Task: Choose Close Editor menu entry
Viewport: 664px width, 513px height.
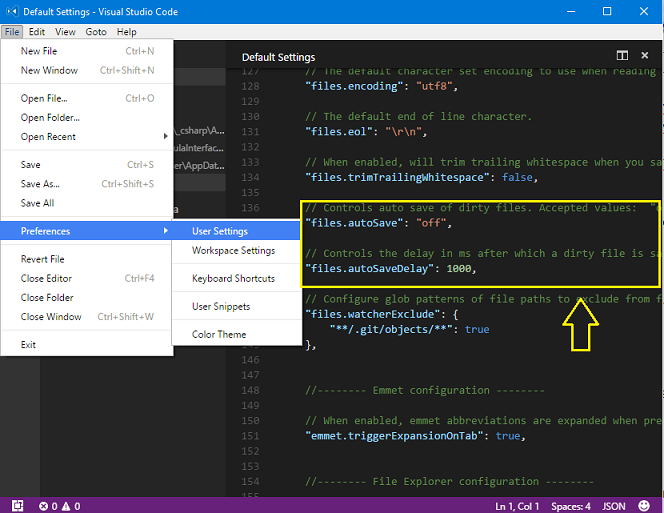Action: (87, 278)
